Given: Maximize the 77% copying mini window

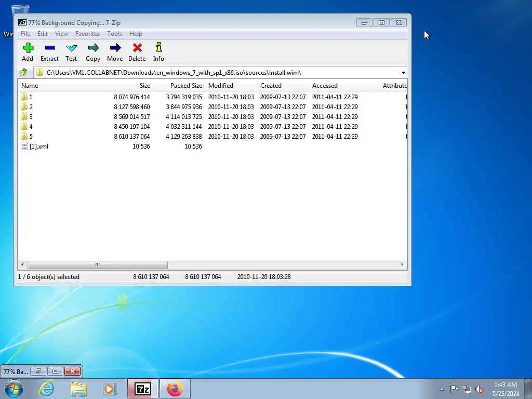Looking at the screenshot, I should point(55,371).
